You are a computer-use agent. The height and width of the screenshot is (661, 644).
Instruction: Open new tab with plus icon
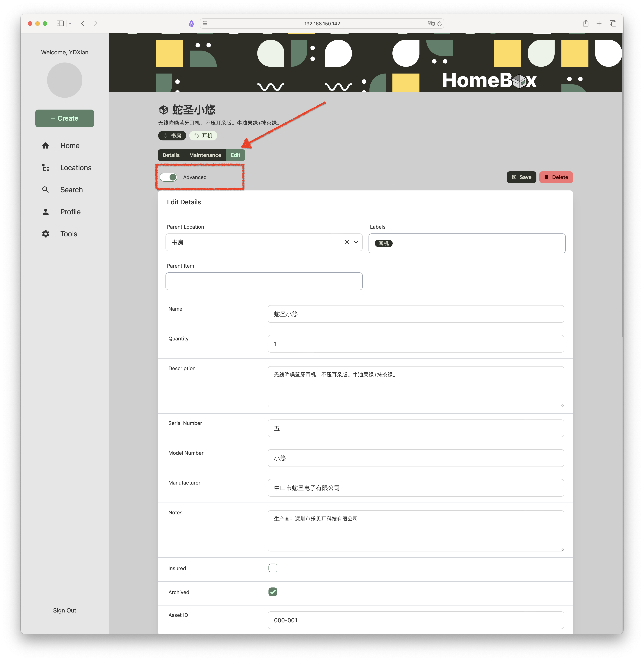pyautogui.click(x=599, y=23)
